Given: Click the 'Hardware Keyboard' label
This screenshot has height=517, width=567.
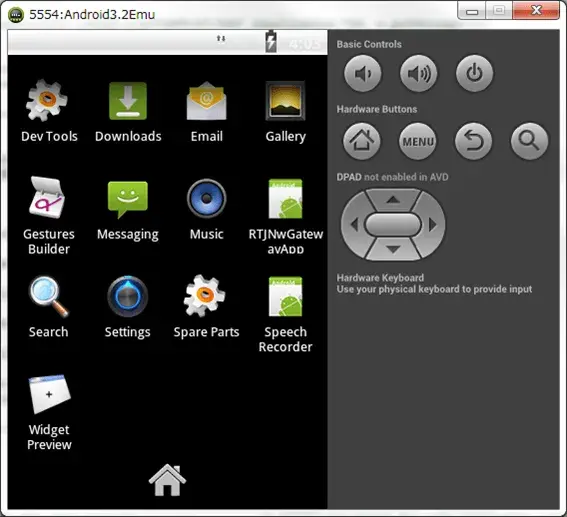Looking at the screenshot, I should pyautogui.click(x=380, y=278).
